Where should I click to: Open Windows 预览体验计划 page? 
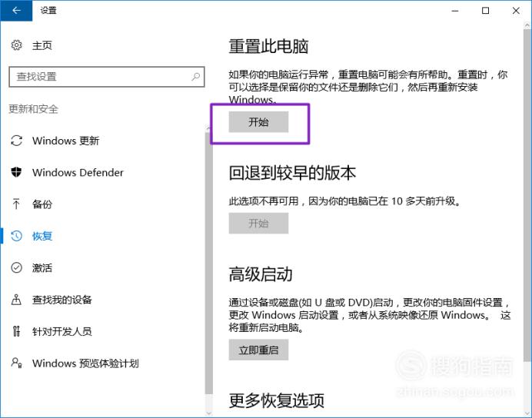(85, 363)
